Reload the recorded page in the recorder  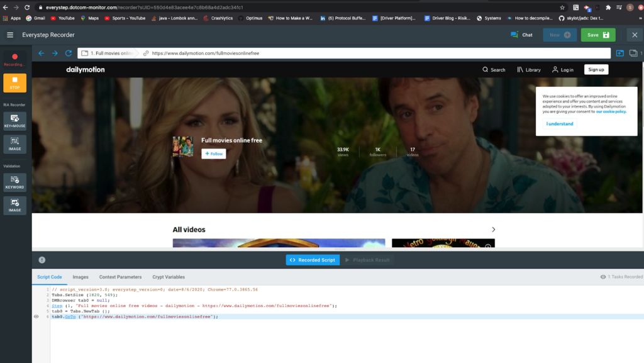click(x=69, y=53)
